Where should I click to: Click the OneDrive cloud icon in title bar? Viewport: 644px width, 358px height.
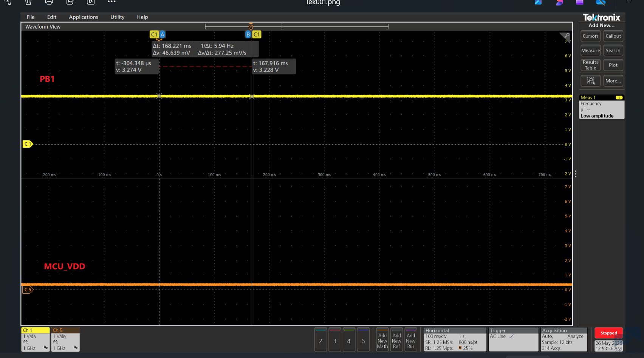[x=601, y=2]
